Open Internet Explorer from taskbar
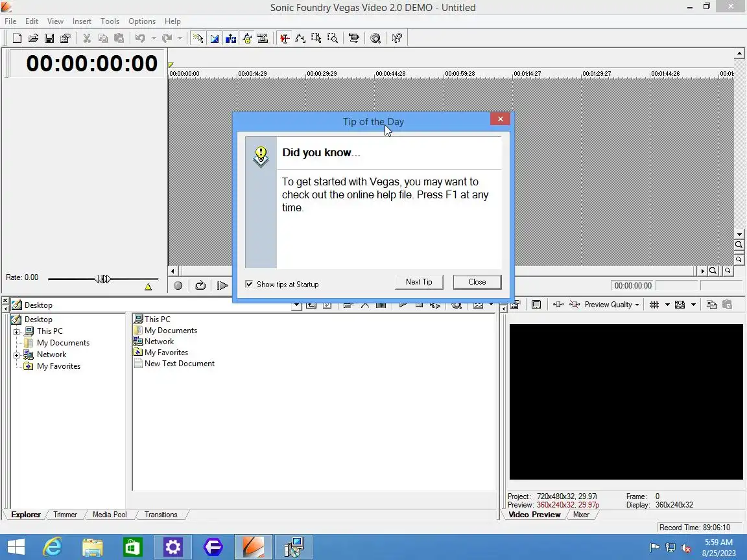The image size is (747, 560). tap(53, 546)
